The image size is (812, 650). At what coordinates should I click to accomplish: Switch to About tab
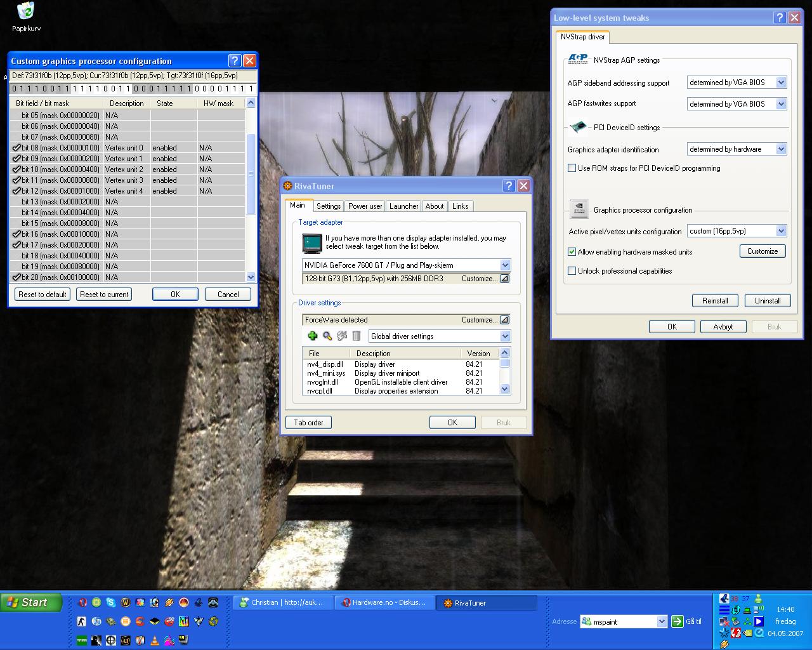(x=435, y=206)
